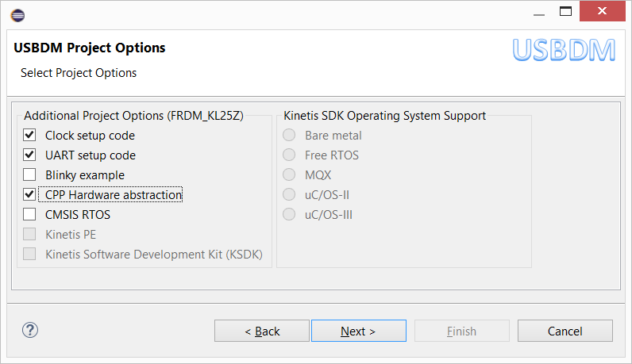Click the USBDM logo banner
The height and width of the screenshot is (364, 632).
pyautogui.click(x=564, y=49)
